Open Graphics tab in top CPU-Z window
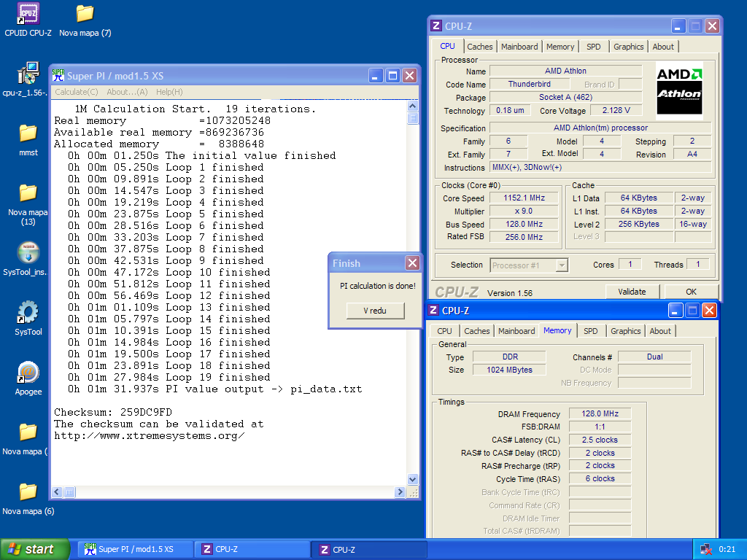This screenshot has height=560, width=747. click(628, 47)
